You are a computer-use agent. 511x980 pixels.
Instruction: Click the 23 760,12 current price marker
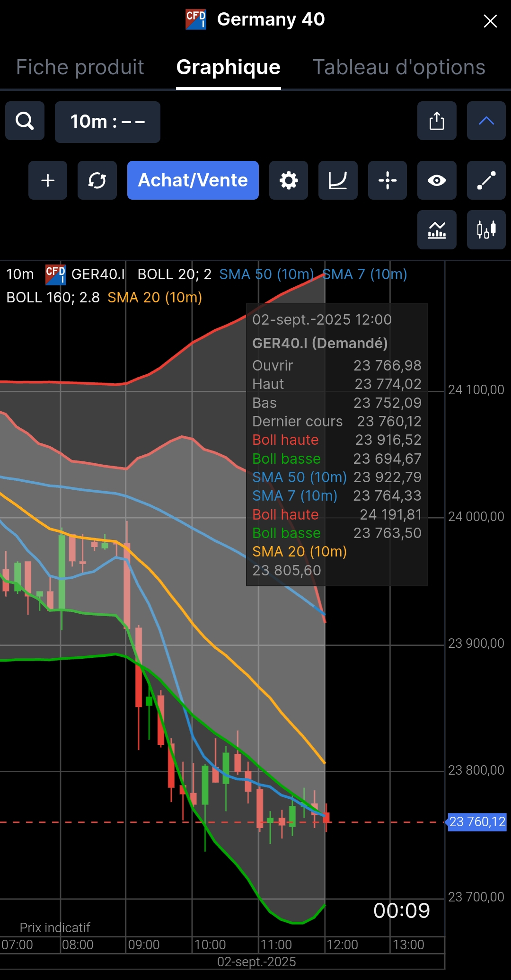point(477,822)
